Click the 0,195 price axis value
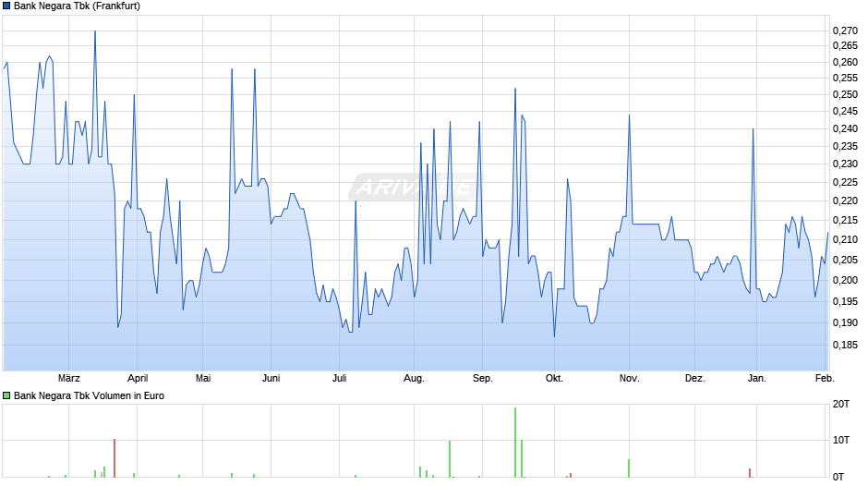This screenshot has height=486, width=868. pyautogui.click(x=845, y=301)
